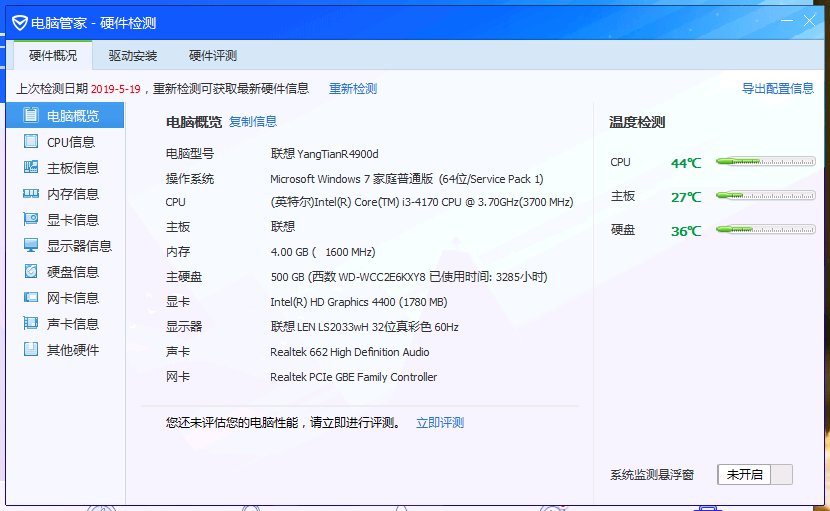Image resolution: width=830 pixels, height=511 pixels.
Task: Show 显卡信息 details
Action: [65, 219]
